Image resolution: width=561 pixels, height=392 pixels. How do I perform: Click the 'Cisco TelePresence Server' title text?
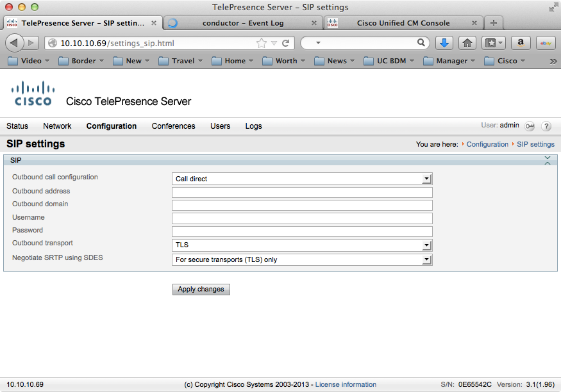click(x=128, y=101)
